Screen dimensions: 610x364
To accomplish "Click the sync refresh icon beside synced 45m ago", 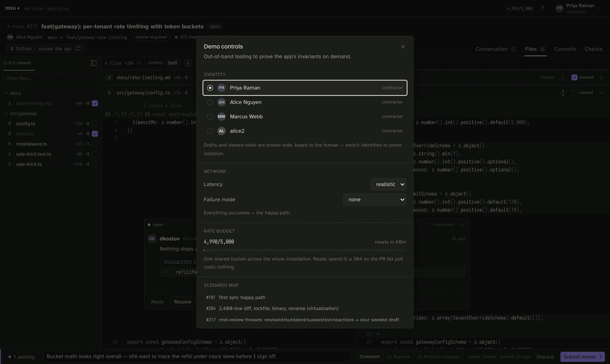I will [78, 48].
